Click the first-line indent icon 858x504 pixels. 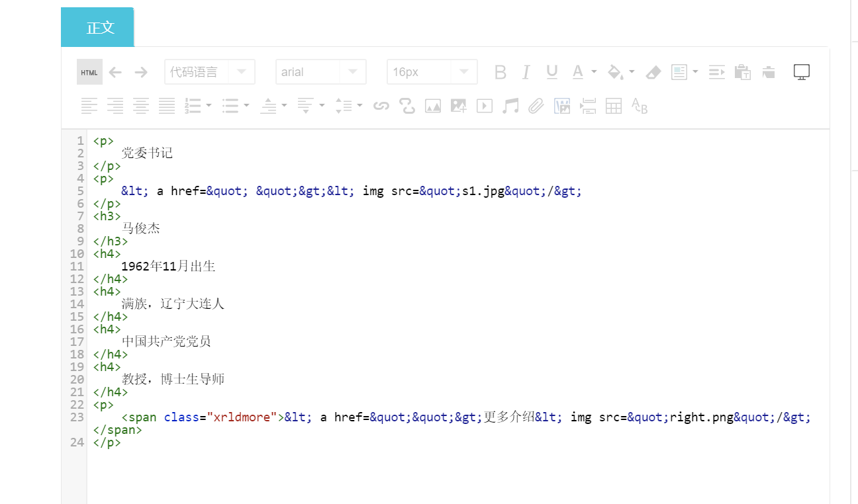(x=717, y=72)
